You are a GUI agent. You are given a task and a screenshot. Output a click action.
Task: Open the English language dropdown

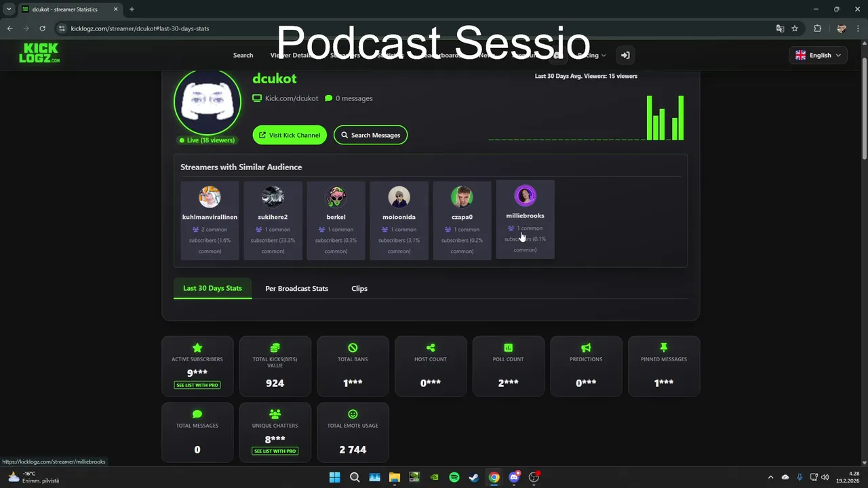(818, 55)
